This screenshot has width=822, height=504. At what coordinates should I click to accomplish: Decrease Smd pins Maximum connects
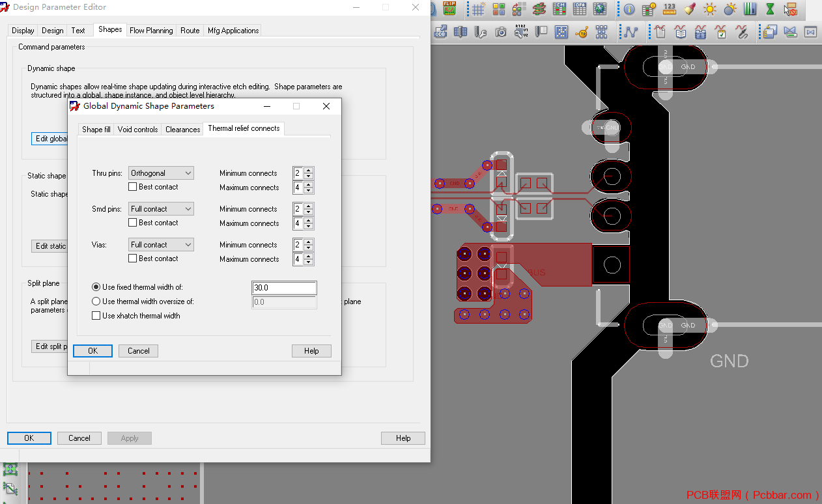click(309, 227)
